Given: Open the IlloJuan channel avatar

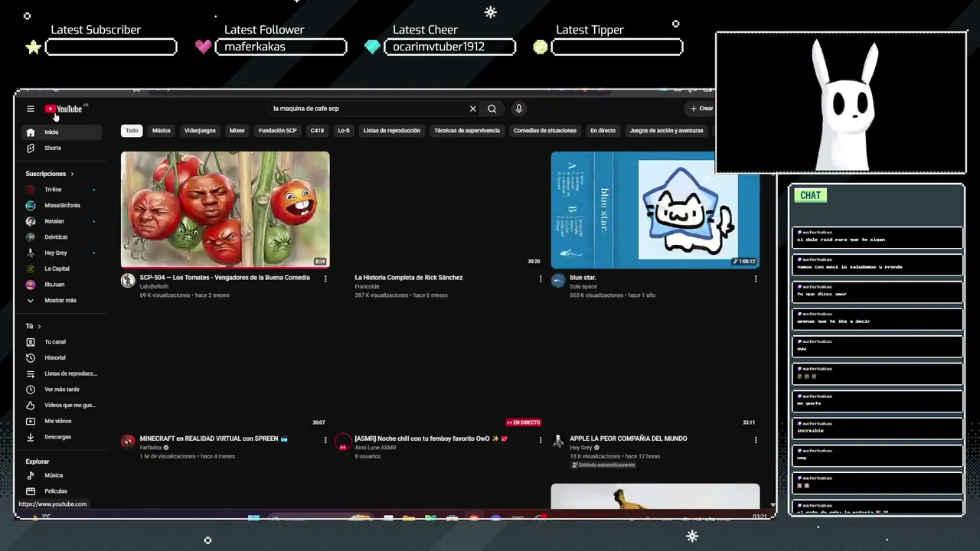Looking at the screenshot, I should click(x=31, y=285).
